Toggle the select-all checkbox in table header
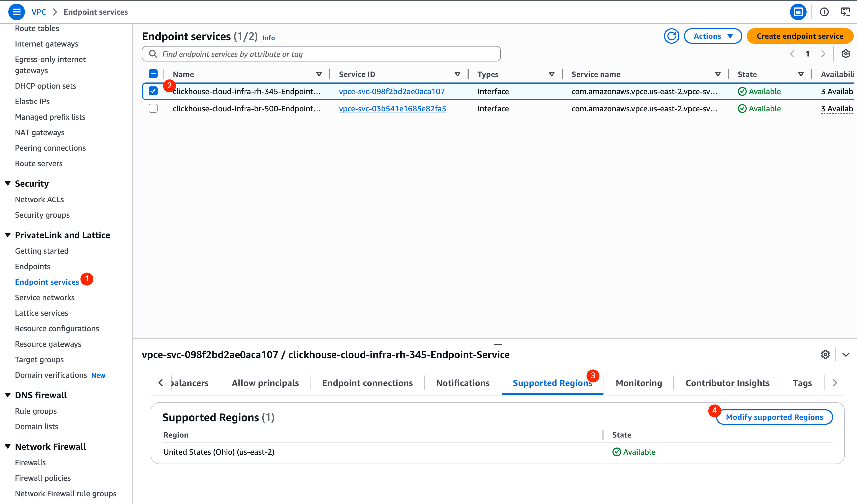The image size is (857, 504). click(x=153, y=74)
